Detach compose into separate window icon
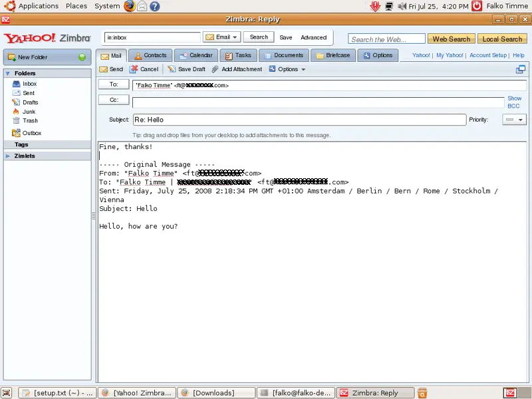Screen dimensions: 532x399 521,69
